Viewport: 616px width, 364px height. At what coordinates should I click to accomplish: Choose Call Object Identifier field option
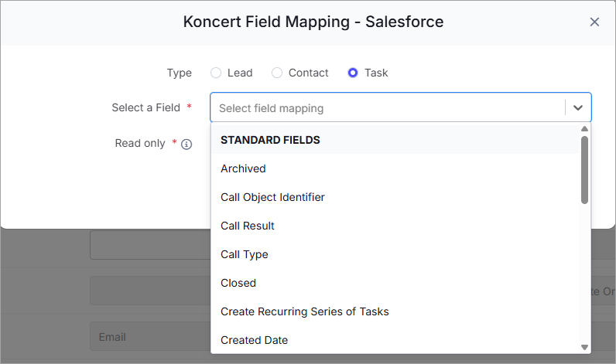click(395, 197)
